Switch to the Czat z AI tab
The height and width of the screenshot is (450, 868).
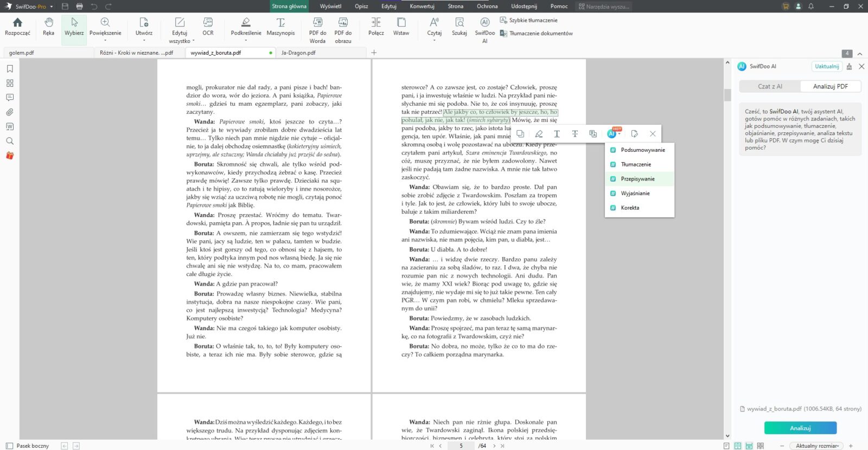(x=770, y=86)
